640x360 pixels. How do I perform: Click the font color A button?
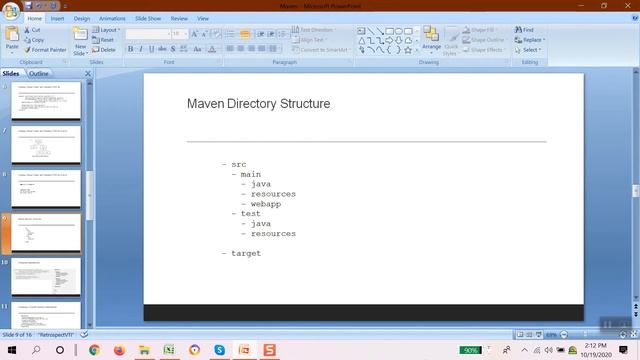pyautogui.click(x=212, y=49)
